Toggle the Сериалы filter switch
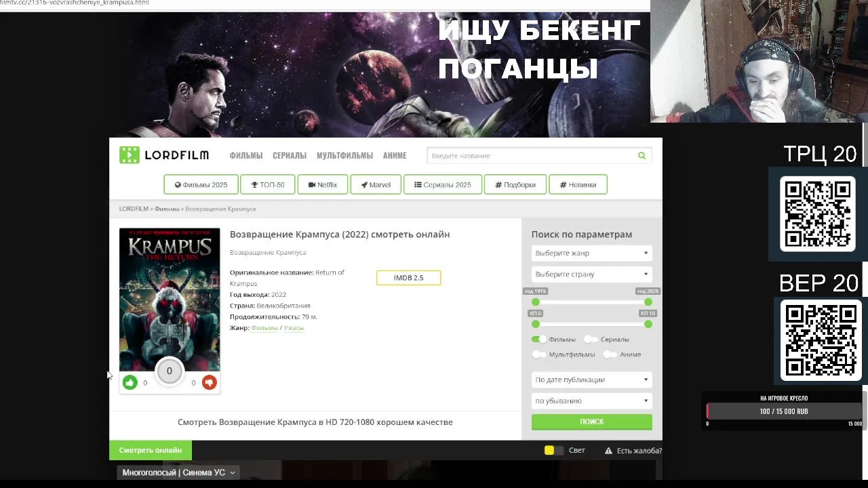The height and width of the screenshot is (488, 868). point(591,339)
